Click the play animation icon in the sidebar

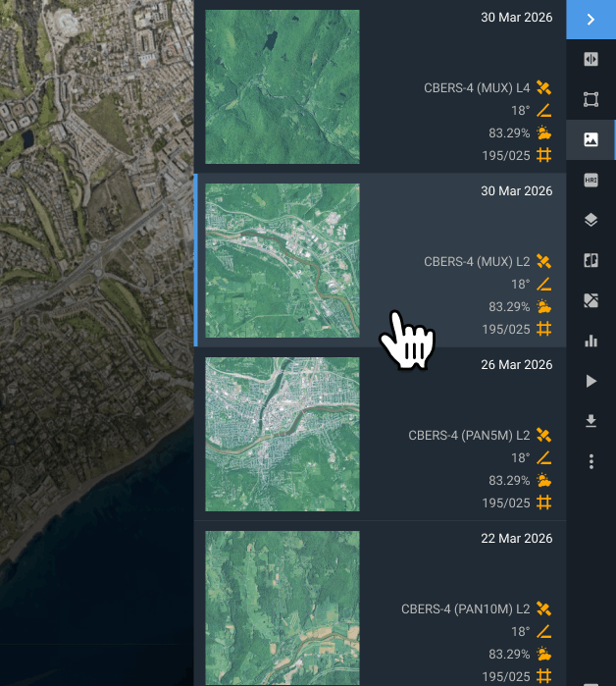pyautogui.click(x=590, y=381)
